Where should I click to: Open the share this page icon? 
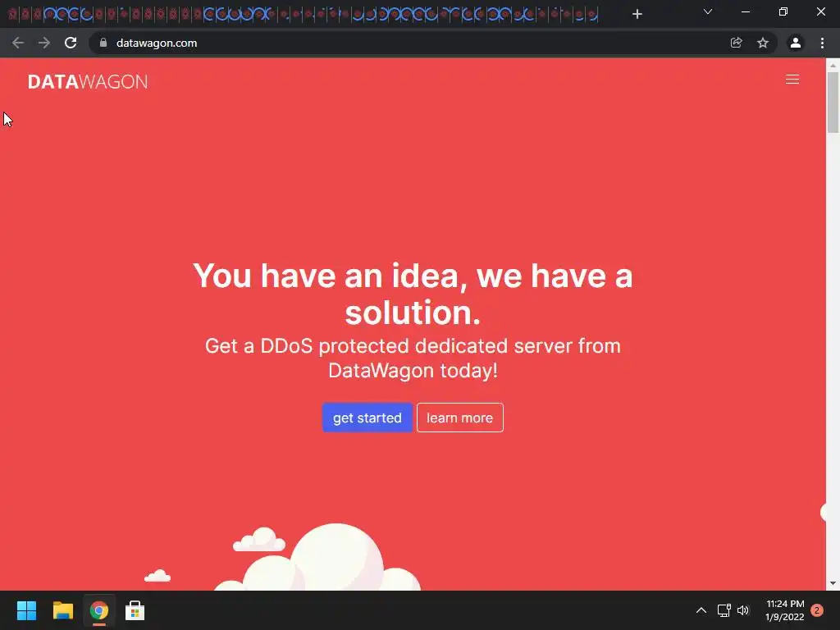[x=736, y=43]
